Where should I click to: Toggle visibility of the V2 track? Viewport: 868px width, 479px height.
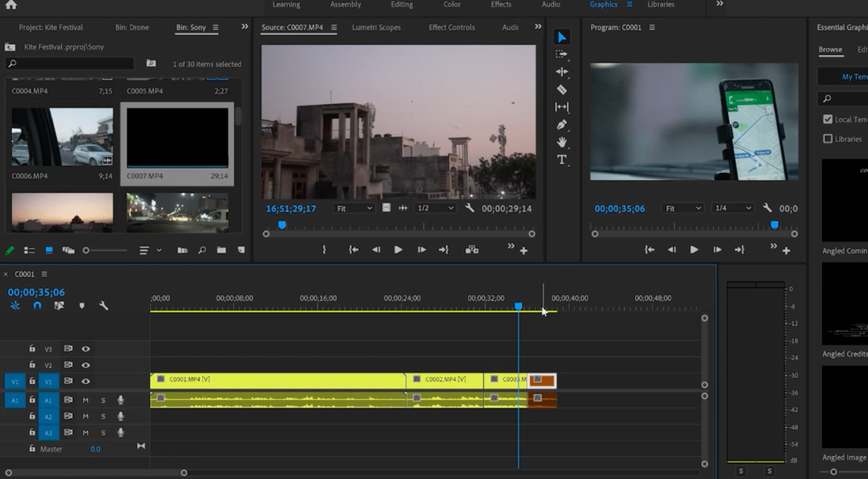86,365
